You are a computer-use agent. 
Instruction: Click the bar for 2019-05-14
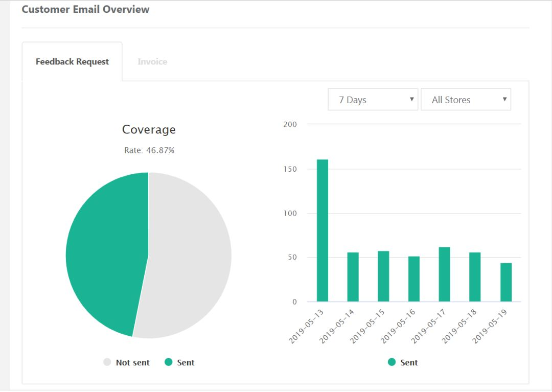(353, 277)
